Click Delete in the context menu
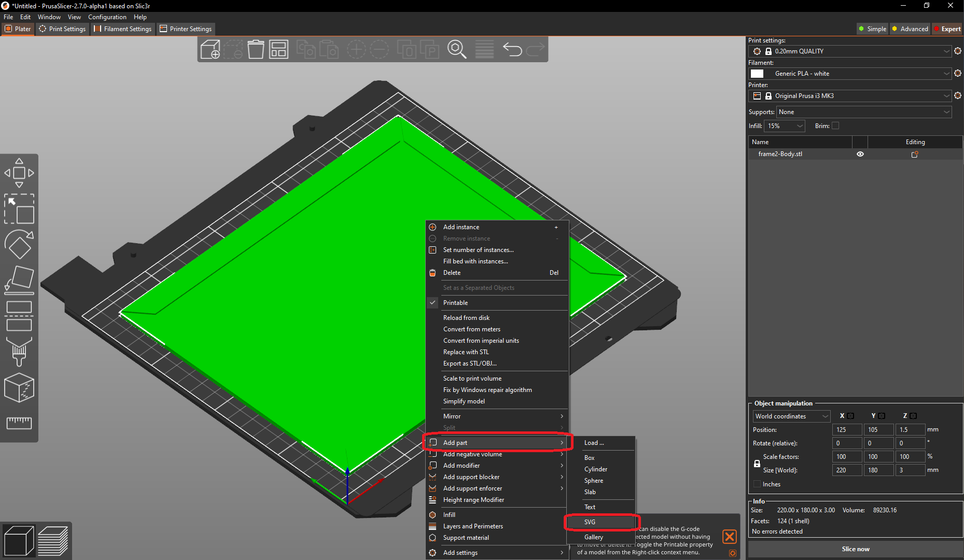The height and width of the screenshot is (560, 964). click(497, 273)
